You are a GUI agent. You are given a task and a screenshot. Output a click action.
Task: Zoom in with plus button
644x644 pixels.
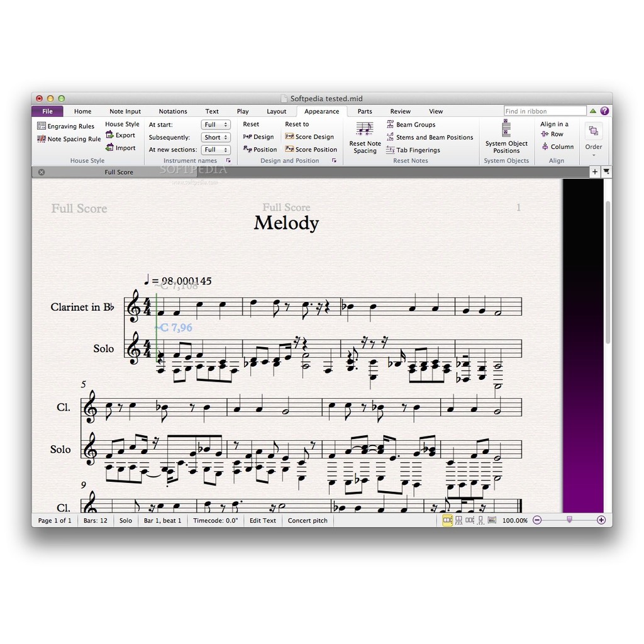coord(601,520)
